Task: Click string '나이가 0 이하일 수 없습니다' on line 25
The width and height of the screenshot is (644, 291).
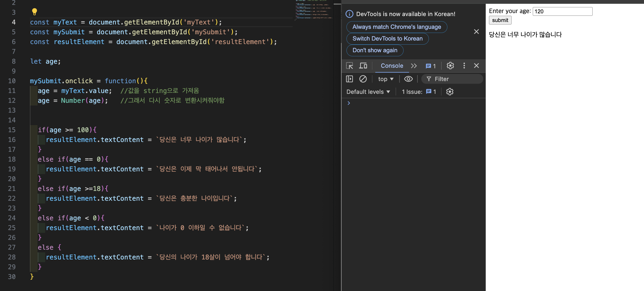Action: click(x=200, y=228)
